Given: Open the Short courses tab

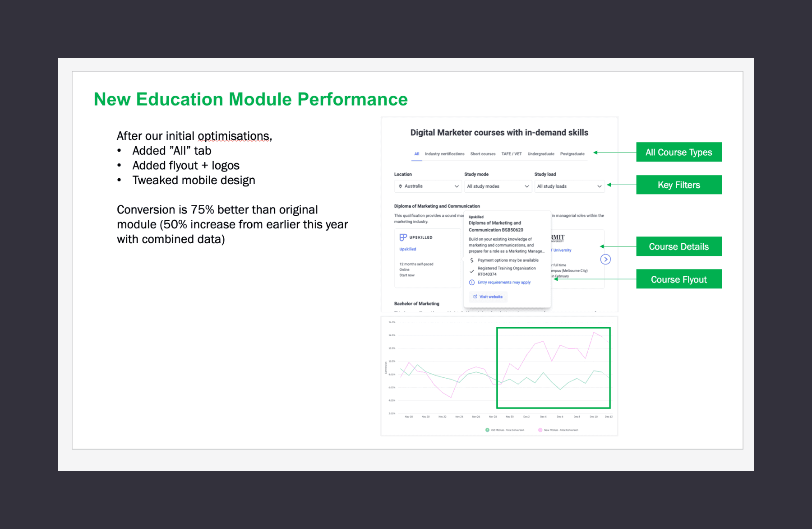Looking at the screenshot, I should pos(483,154).
